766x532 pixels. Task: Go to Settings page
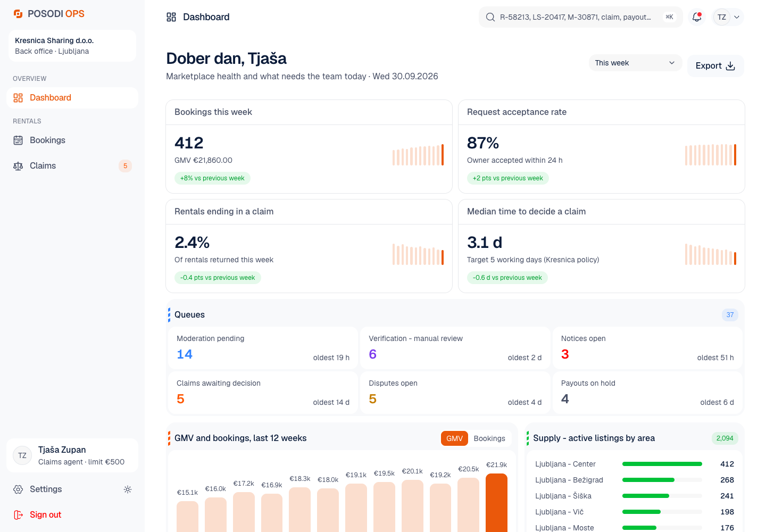pyautogui.click(x=63, y=489)
